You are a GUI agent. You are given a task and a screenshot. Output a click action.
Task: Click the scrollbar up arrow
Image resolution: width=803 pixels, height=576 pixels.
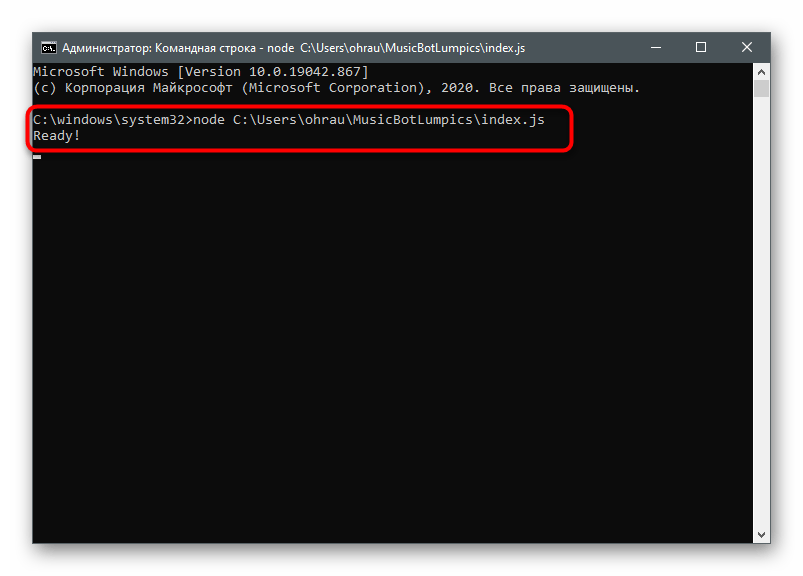761,71
